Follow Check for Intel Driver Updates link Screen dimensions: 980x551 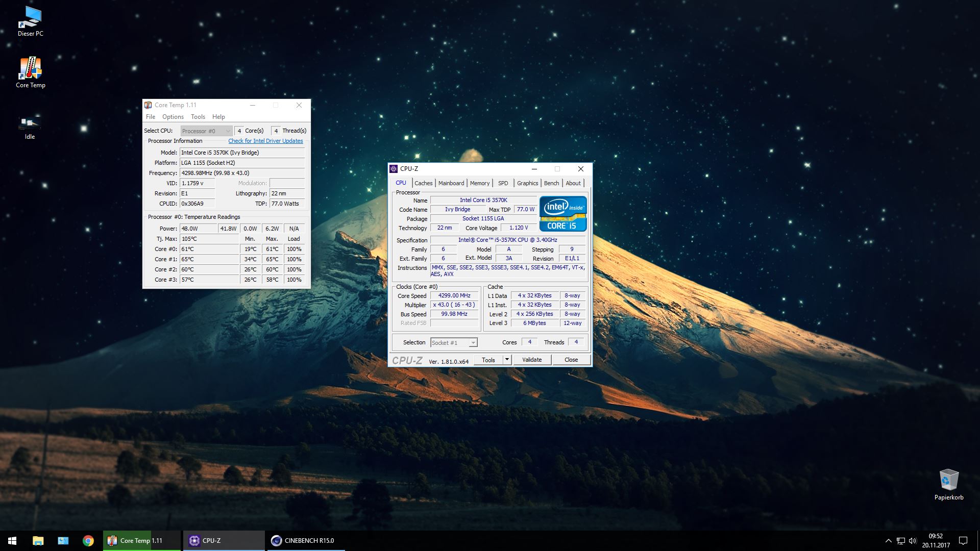(265, 141)
